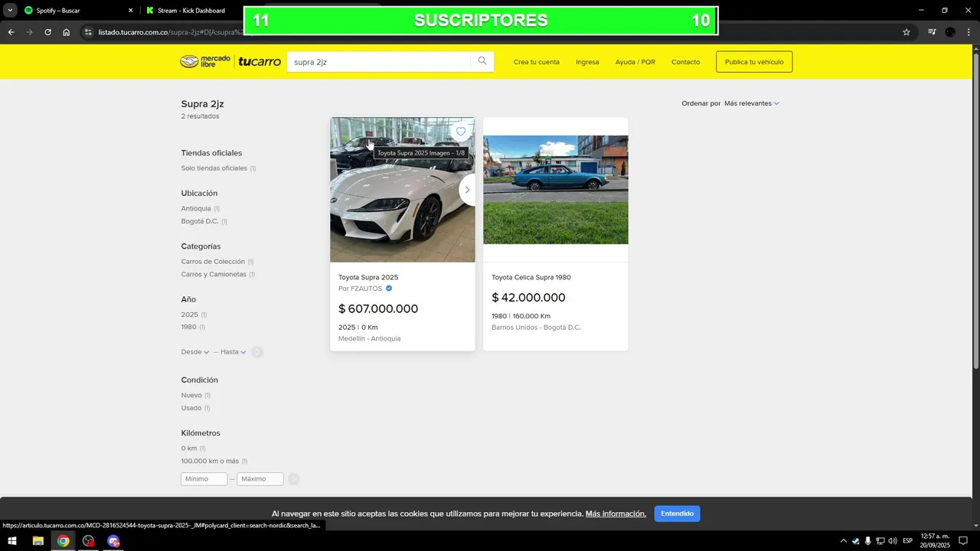Open the Windows notification center icon
This screenshot has height=551, width=980.
(x=963, y=541)
